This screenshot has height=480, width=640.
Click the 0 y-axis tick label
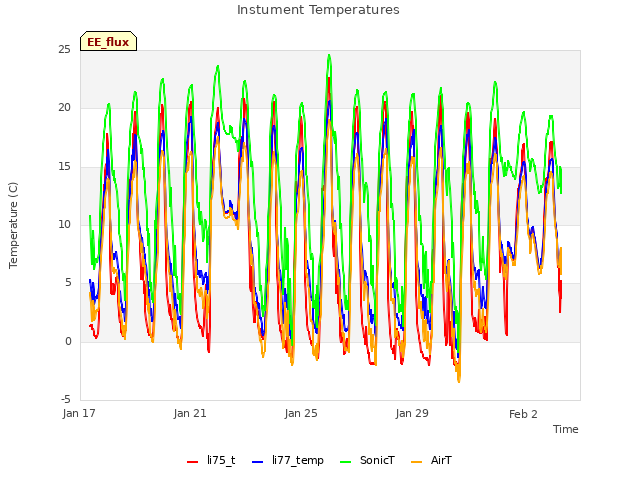point(68,341)
